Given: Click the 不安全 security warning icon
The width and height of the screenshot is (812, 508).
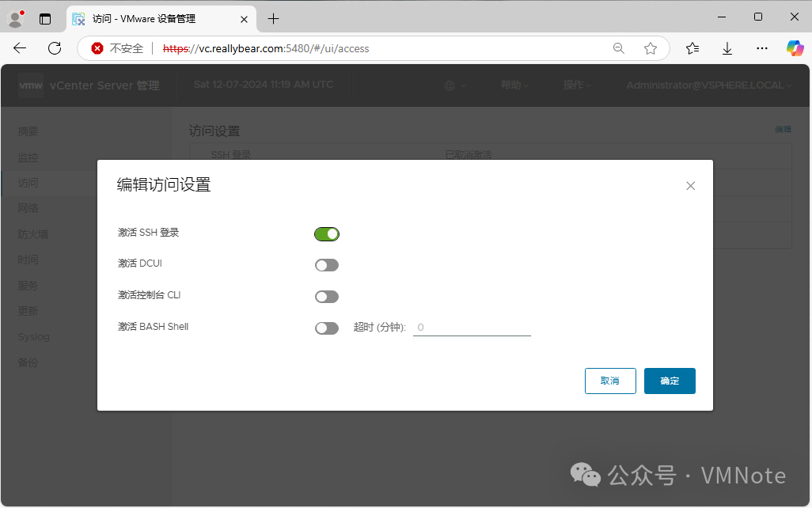Looking at the screenshot, I should (x=97, y=48).
